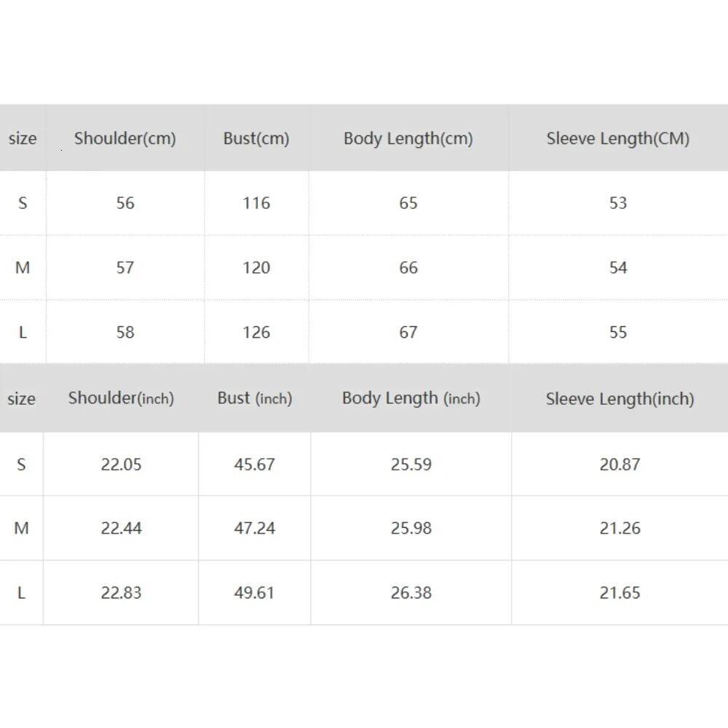Select the Body Length(cm) header cell

[408, 138]
